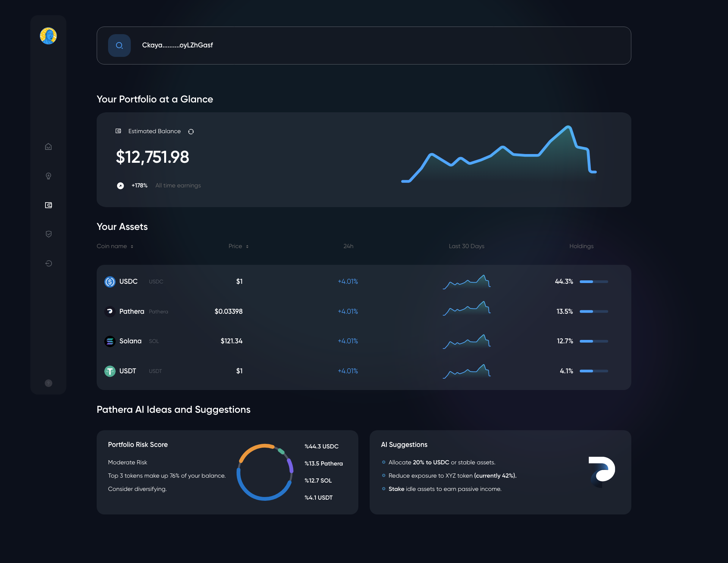Open the shield security sidebar icon
Screen dimensions: 728x563
click(49, 234)
